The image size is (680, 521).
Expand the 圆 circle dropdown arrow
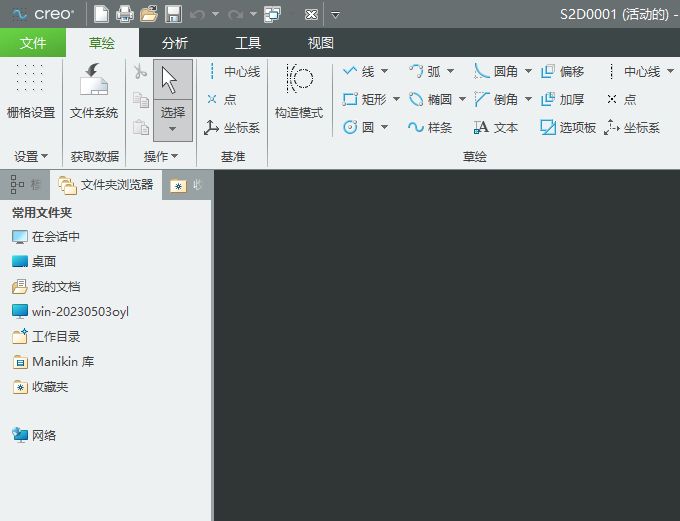tap(384, 128)
